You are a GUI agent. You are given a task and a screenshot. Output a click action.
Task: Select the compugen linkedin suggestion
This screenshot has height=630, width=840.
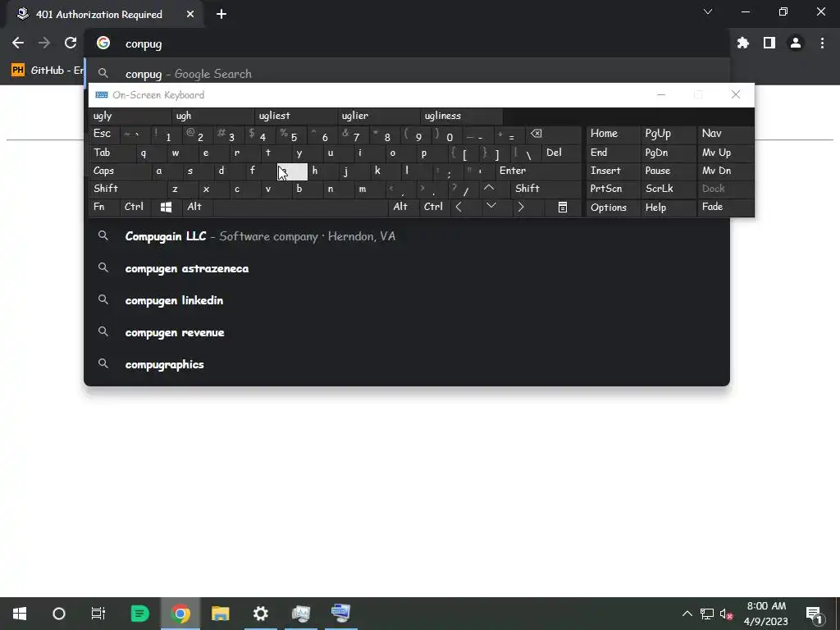pos(407,300)
